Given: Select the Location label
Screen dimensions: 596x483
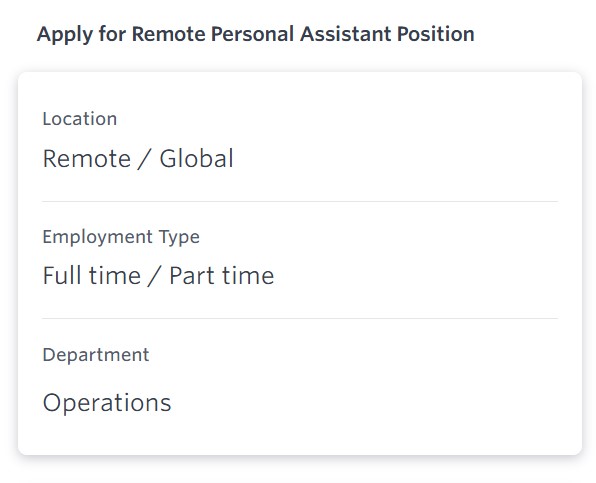Looking at the screenshot, I should point(80,119).
